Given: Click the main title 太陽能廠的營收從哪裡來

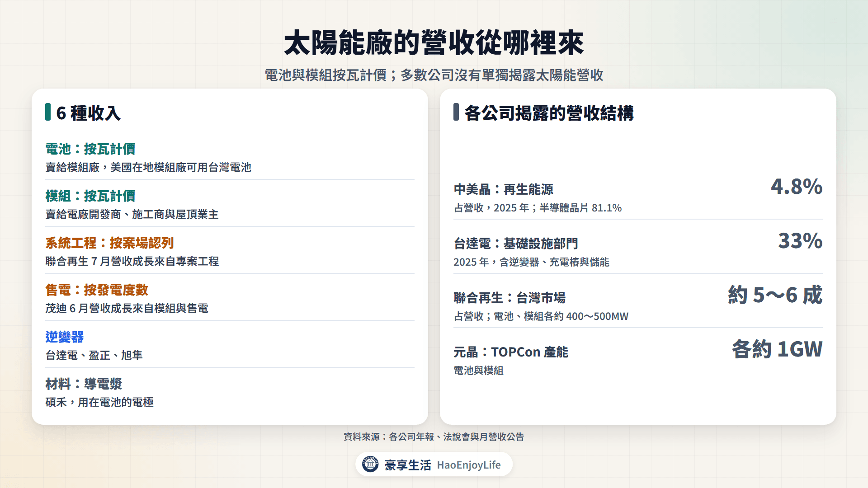Looking at the screenshot, I should pyautogui.click(x=434, y=43).
